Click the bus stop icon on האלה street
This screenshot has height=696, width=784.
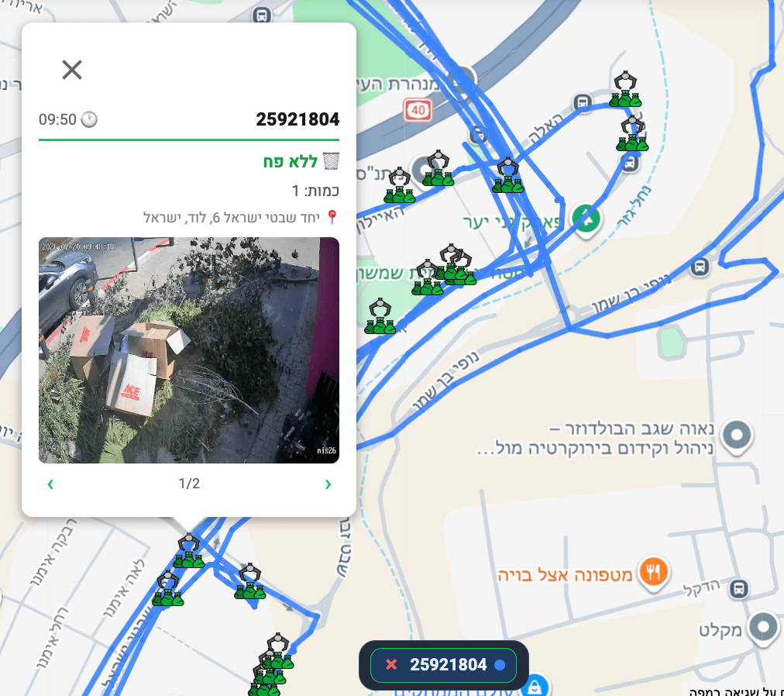(582, 102)
